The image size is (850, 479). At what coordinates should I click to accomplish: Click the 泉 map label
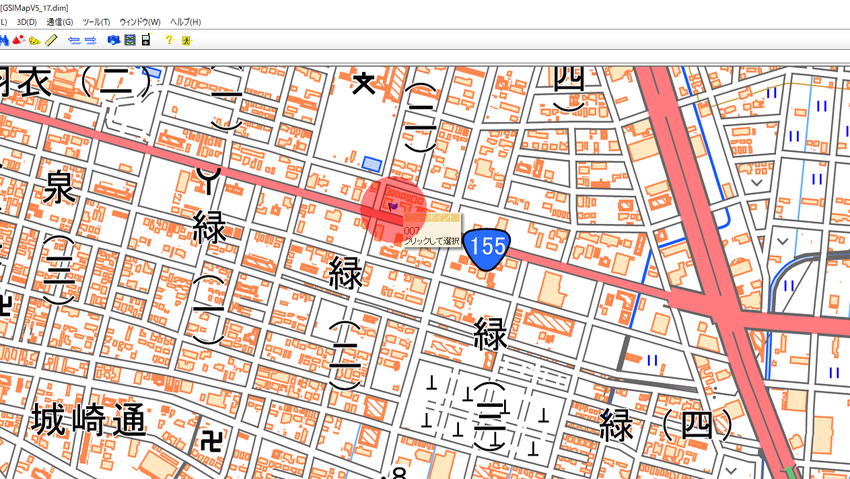click(x=59, y=186)
